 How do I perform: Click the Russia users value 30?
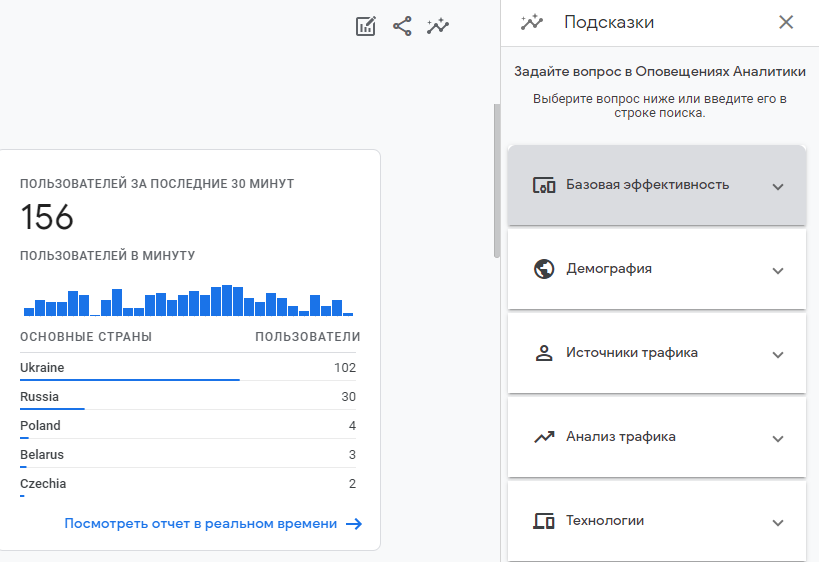tap(348, 396)
